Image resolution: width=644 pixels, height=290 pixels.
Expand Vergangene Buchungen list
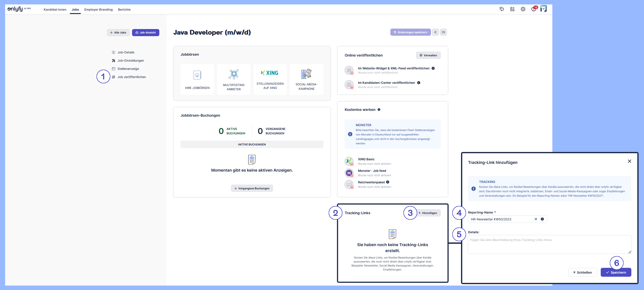coord(252,188)
